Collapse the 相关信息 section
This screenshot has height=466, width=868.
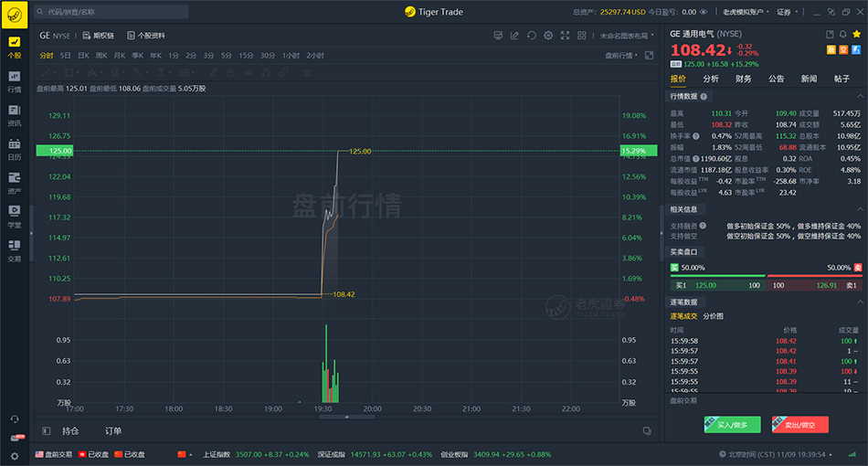pos(860,209)
